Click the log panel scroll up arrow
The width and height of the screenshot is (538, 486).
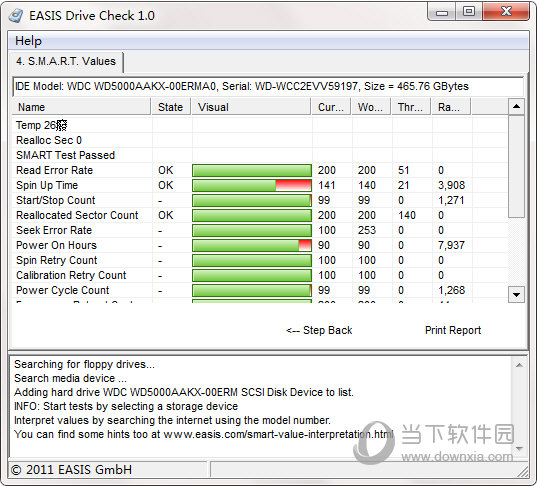pos(519,365)
